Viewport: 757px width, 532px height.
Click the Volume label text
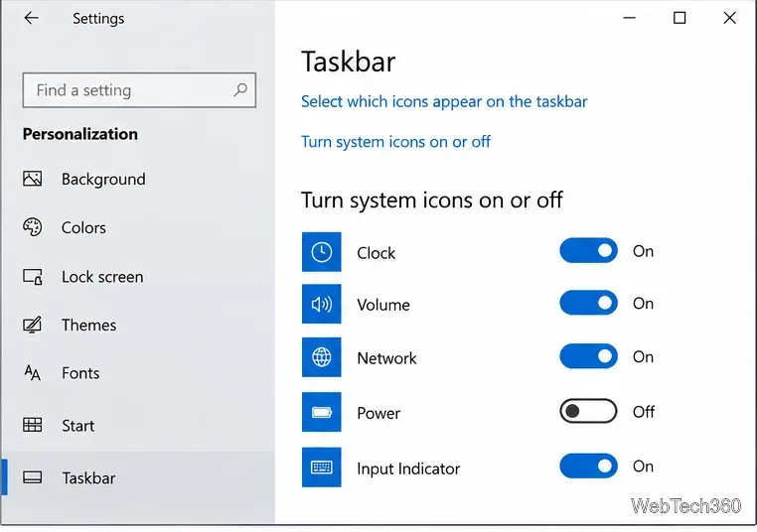tap(383, 305)
